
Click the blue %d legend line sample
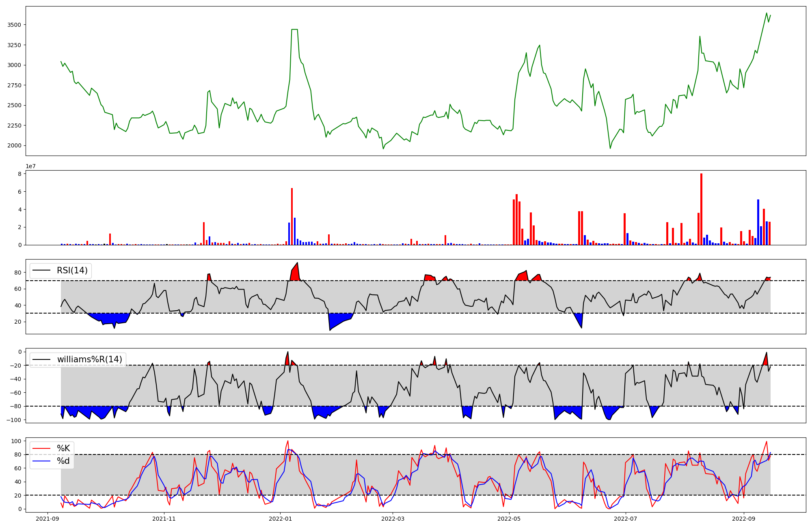42,461
